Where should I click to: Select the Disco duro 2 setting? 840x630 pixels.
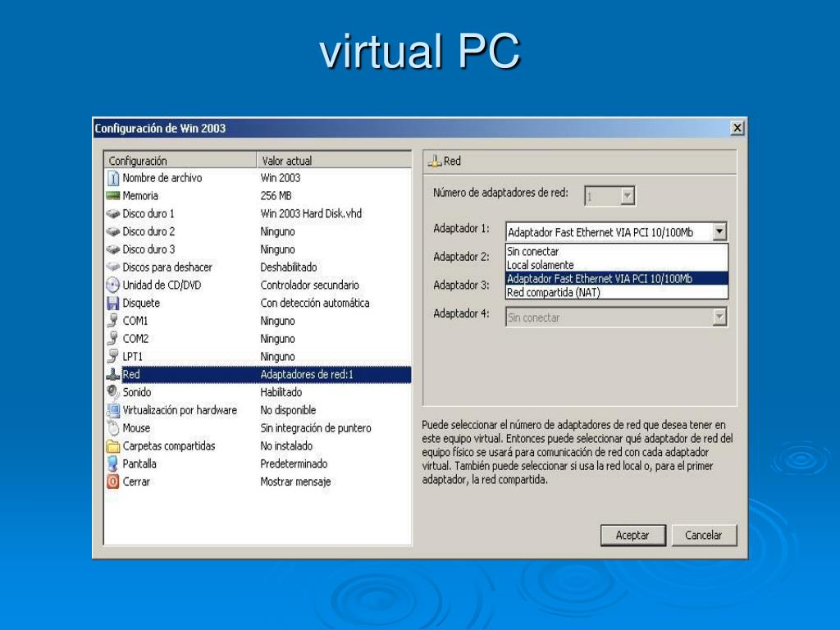148,231
